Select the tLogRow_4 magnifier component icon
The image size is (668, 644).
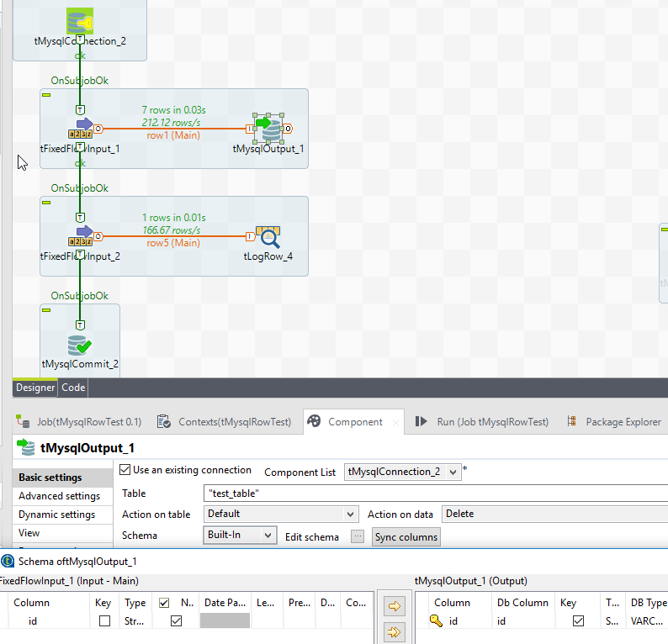(x=268, y=236)
